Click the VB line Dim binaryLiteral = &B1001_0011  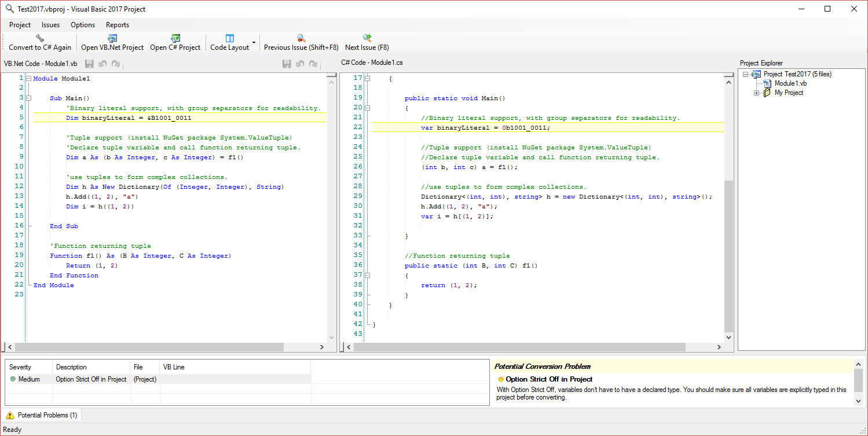[x=129, y=118]
